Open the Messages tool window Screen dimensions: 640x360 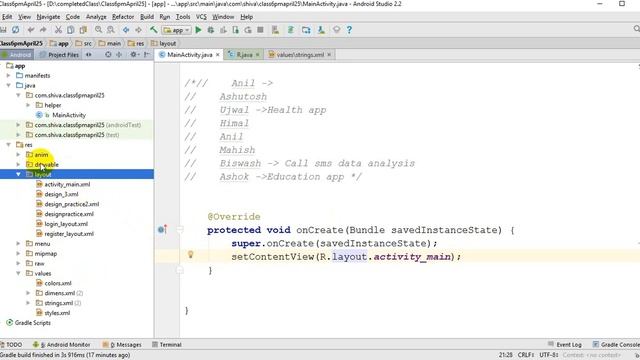[122, 344]
